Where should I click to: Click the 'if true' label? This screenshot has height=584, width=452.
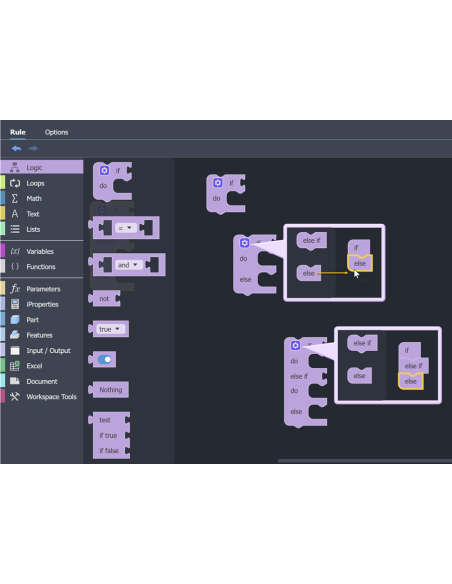[108, 435]
